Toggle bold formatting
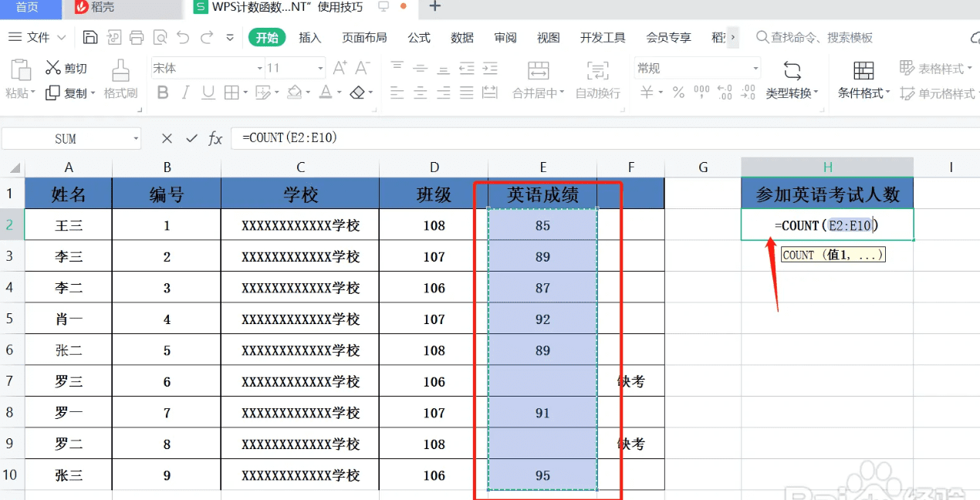The height and width of the screenshot is (500, 980). coord(164,93)
